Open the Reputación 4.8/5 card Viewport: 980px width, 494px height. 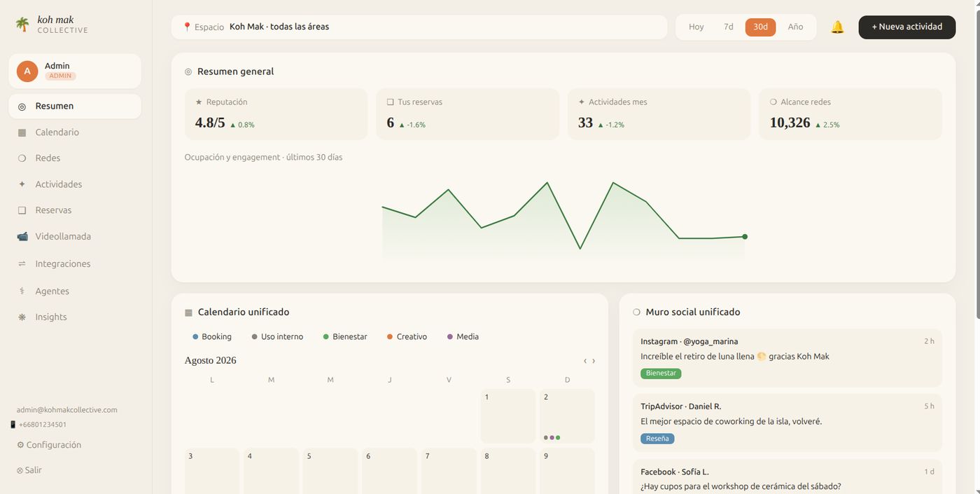coord(276,114)
